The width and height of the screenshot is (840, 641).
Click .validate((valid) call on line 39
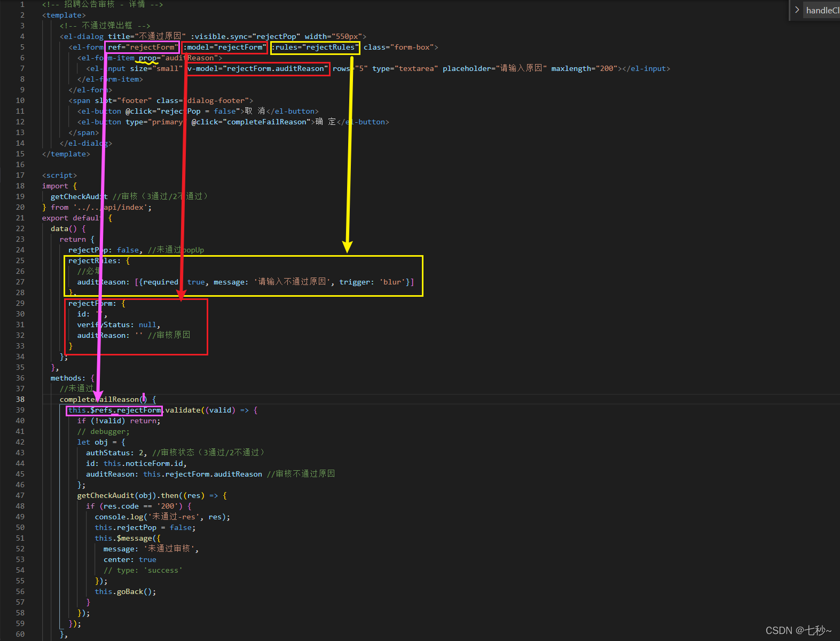pyautogui.click(x=198, y=410)
